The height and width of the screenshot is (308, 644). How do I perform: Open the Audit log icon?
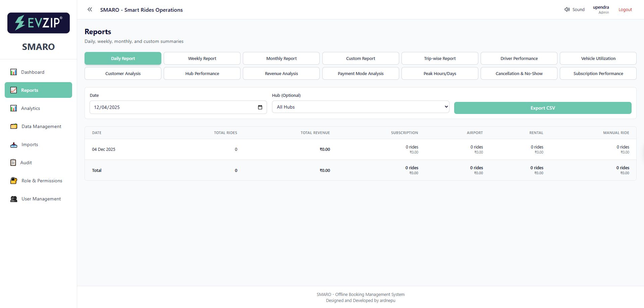click(13, 163)
